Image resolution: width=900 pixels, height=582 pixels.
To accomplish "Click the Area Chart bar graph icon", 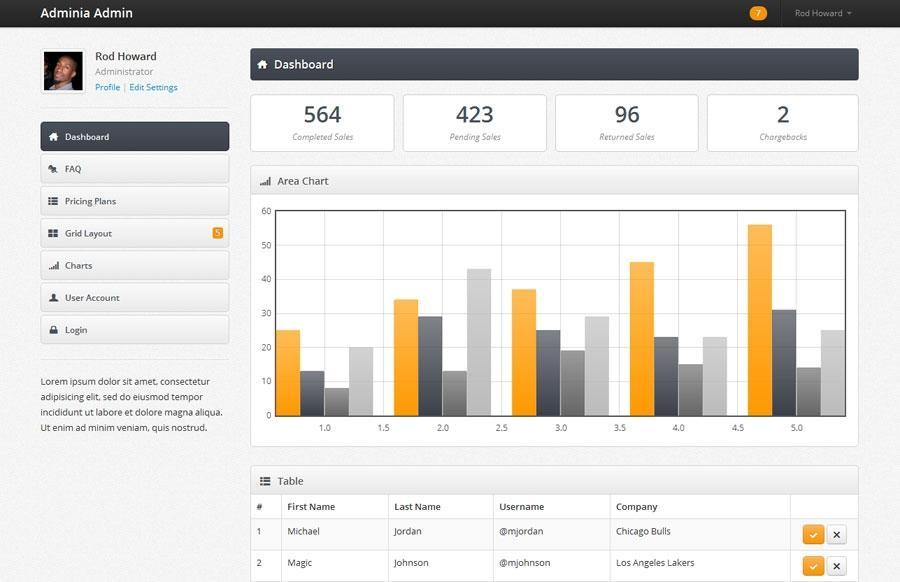I will tap(265, 181).
